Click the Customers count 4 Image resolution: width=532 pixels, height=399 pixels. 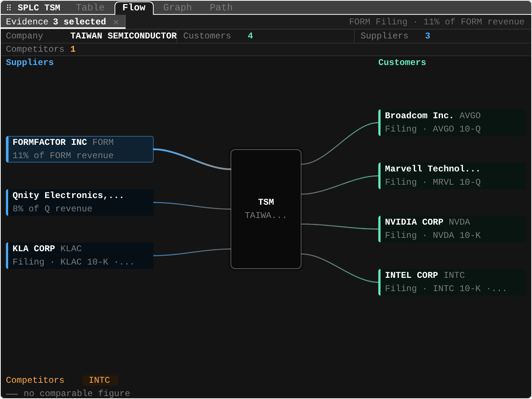click(x=250, y=36)
